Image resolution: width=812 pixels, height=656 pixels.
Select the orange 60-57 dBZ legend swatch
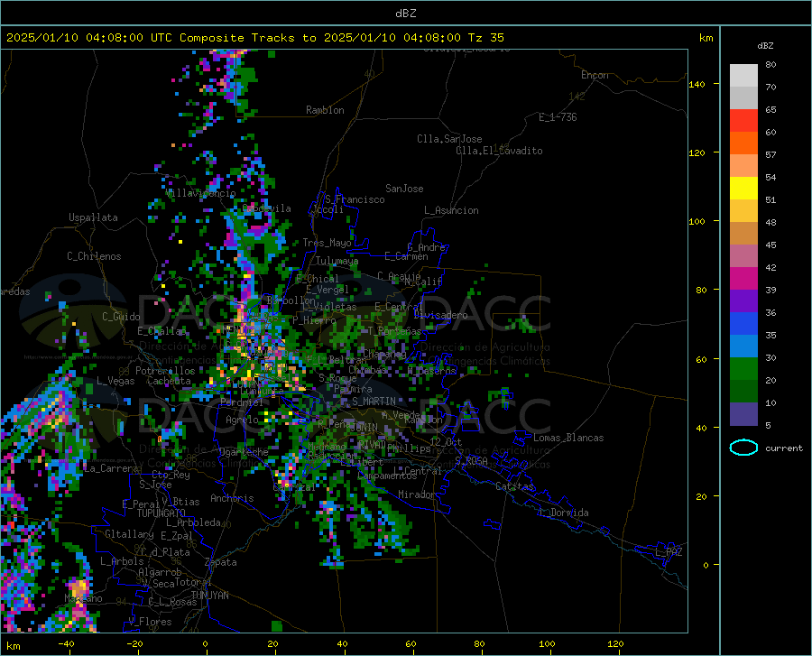(x=743, y=143)
